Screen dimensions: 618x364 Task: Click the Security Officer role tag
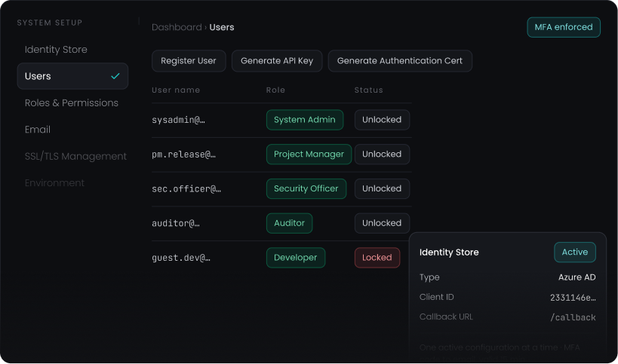[x=306, y=188]
